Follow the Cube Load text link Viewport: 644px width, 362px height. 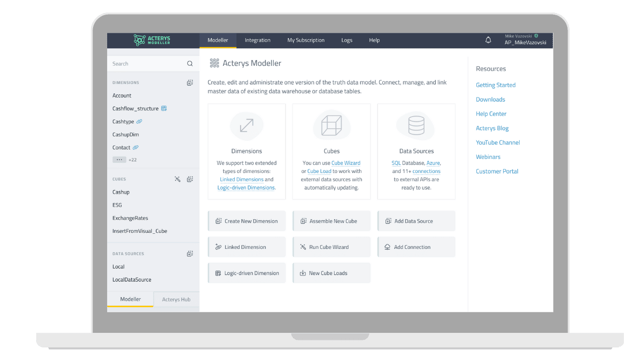[x=319, y=171]
